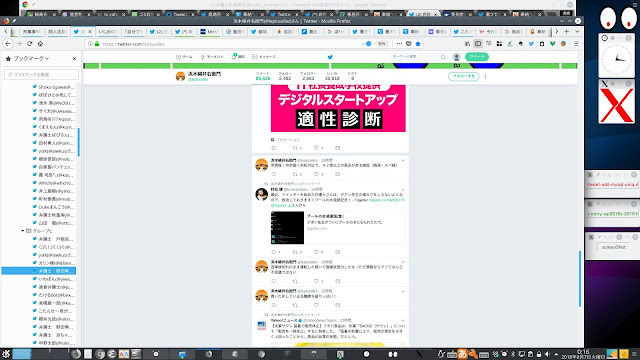The image size is (640, 360).
Task: Close the active Twitter tab in Firefox
Action: click(x=90, y=31)
